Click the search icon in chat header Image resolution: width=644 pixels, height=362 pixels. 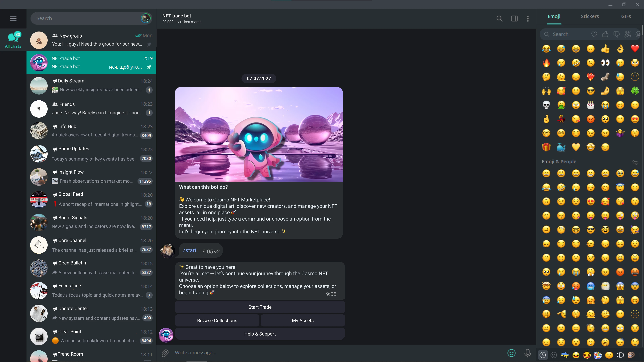click(499, 18)
